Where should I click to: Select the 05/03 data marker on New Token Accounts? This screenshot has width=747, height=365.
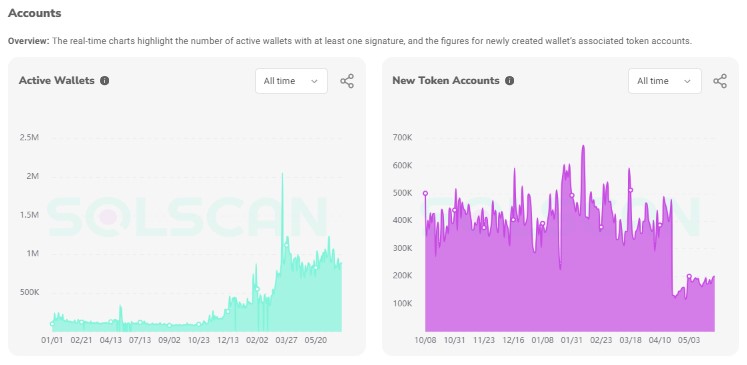tap(689, 276)
